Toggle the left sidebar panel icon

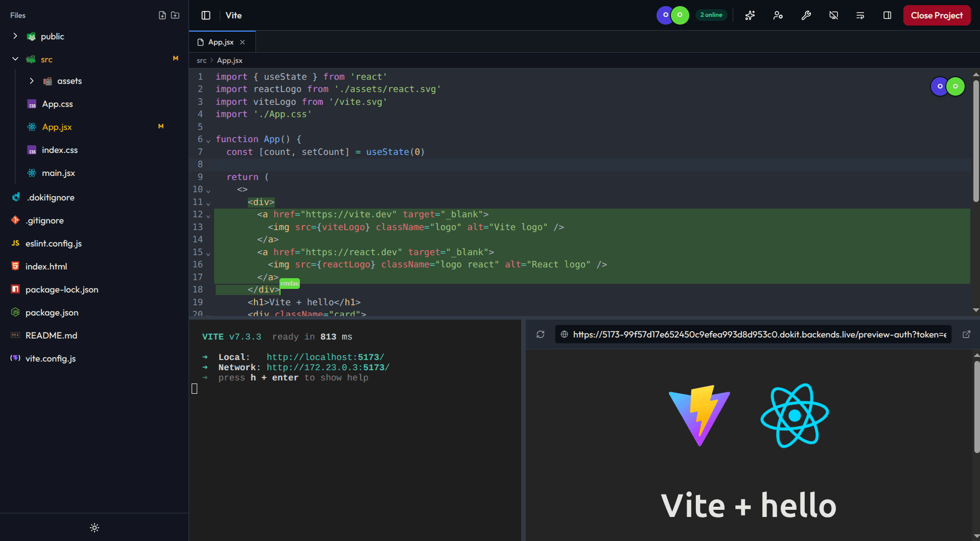tap(206, 15)
